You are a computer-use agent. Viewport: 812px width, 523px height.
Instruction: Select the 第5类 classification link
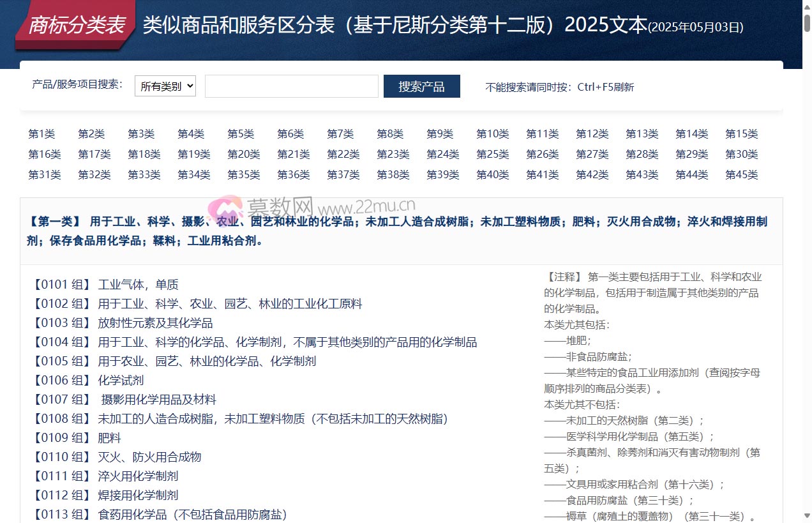(241, 134)
